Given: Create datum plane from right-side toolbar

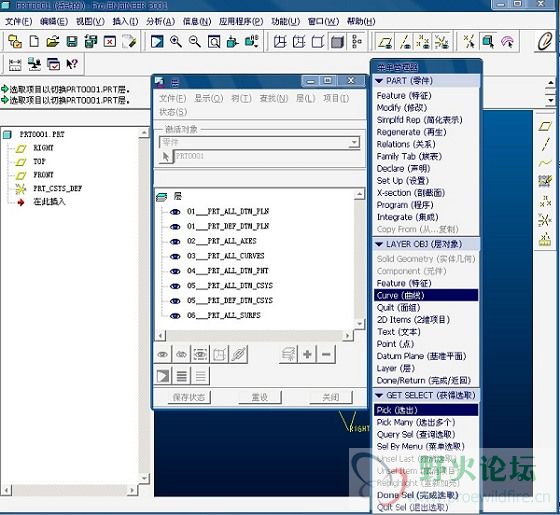Looking at the screenshot, I should coord(545,126).
